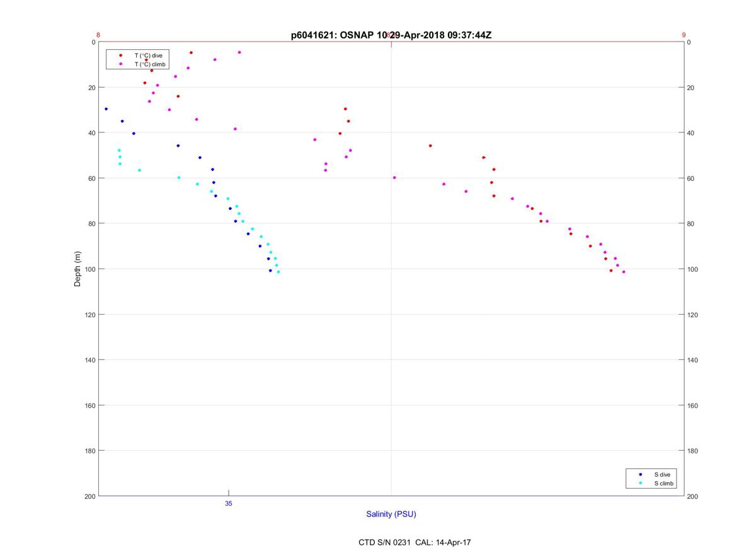The image size is (756, 558).
Task: Click left depth axis tick label 20
Action: [91, 88]
